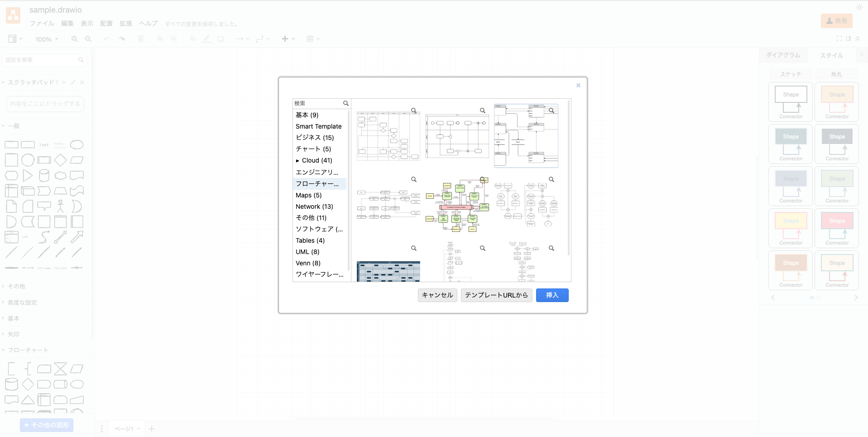Click the delete trash icon in toolbar
Image resolution: width=868 pixels, height=437 pixels.
click(141, 39)
